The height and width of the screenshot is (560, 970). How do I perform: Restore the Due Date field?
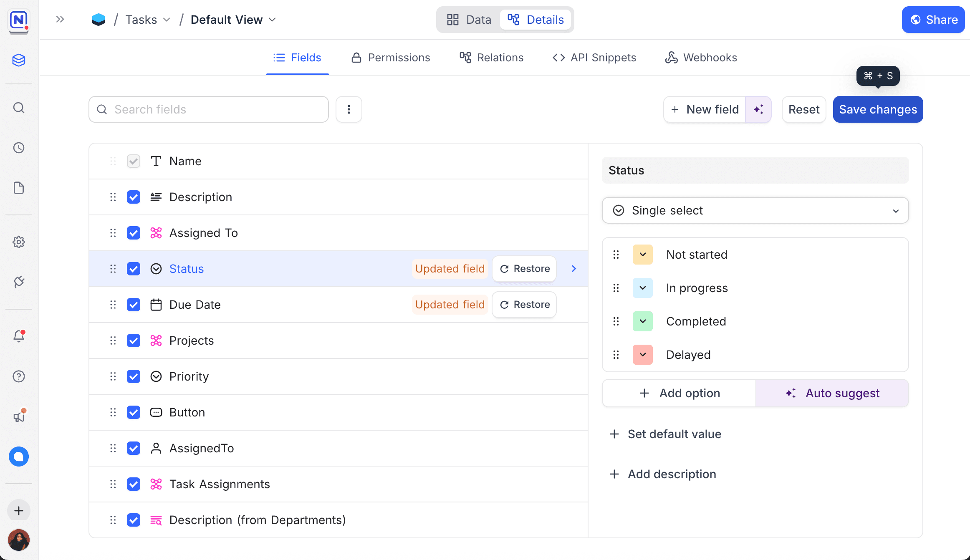pyautogui.click(x=525, y=305)
